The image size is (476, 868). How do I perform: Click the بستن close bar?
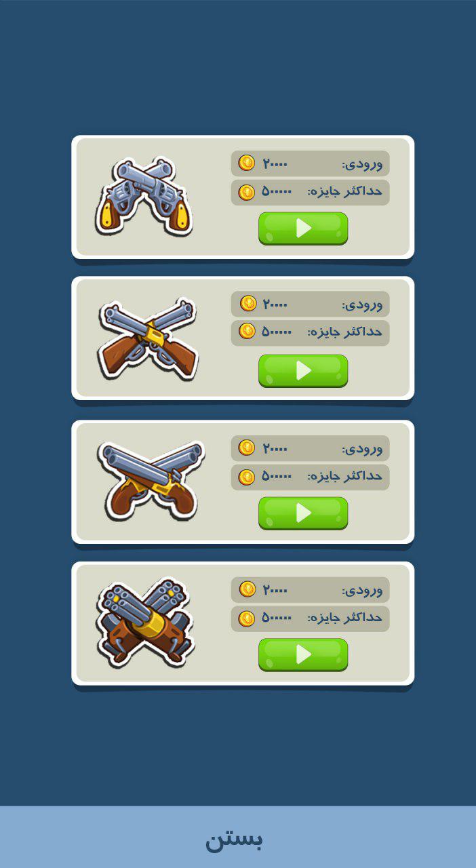(x=238, y=837)
